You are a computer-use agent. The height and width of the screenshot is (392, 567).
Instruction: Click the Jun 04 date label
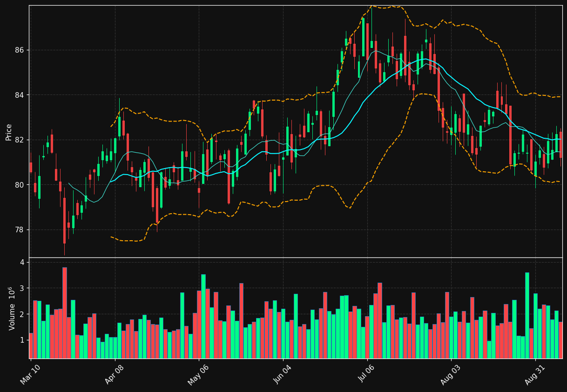(x=283, y=375)
